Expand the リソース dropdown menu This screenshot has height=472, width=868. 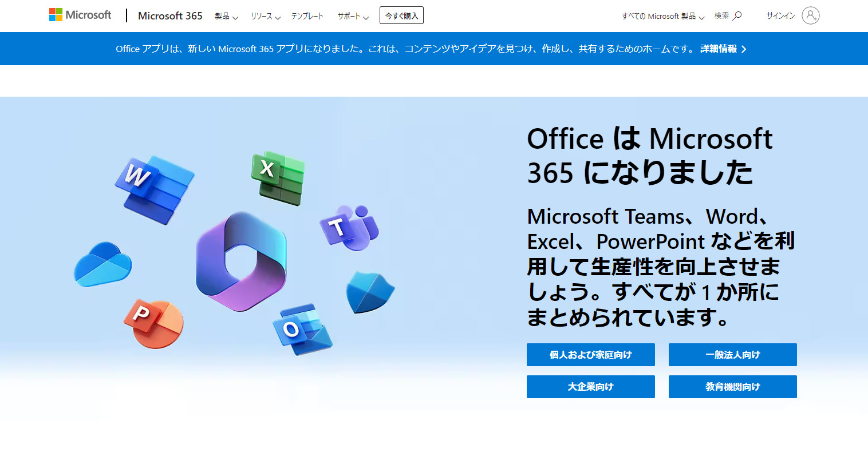[266, 16]
